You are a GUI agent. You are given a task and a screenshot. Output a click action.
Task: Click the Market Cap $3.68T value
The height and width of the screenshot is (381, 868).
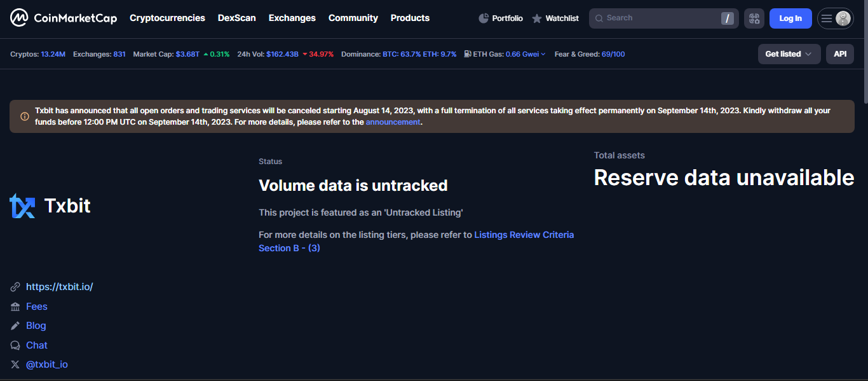click(187, 54)
